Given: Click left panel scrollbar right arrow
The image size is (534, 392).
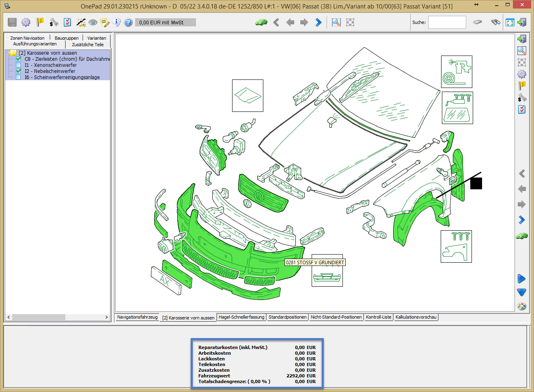Looking at the screenshot, I should (x=107, y=317).
